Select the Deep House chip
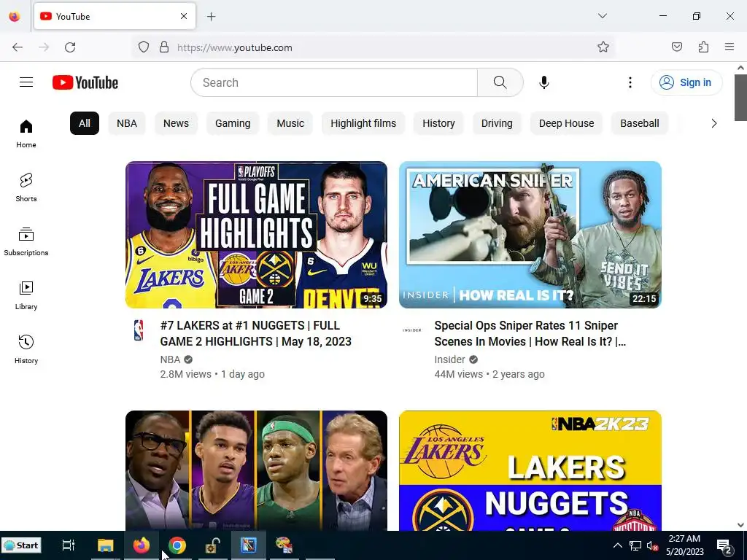This screenshot has width=747, height=560. pyautogui.click(x=566, y=123)
